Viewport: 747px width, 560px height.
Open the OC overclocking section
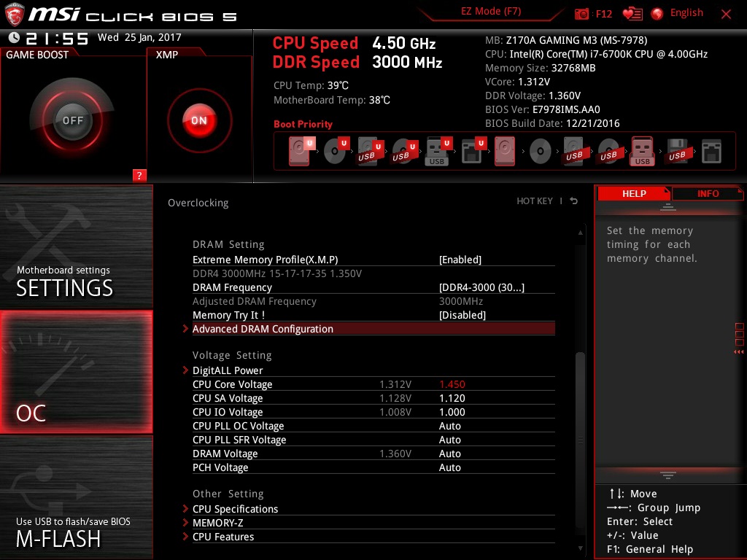pyautogui.click(x=76, y=372)
